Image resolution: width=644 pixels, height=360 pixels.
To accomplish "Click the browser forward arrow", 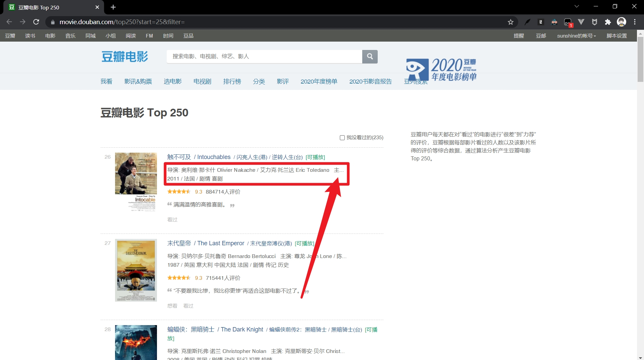I will pos(22,22).
